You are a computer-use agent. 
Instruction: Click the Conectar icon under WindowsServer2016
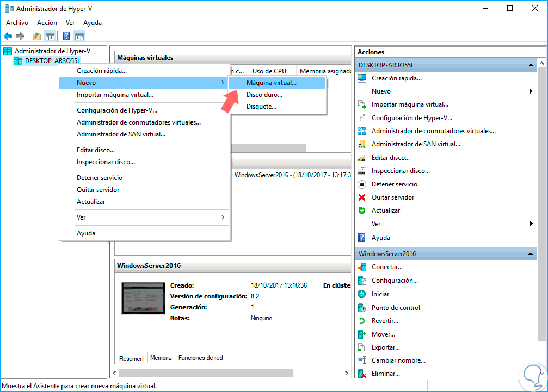pos(362,267)
